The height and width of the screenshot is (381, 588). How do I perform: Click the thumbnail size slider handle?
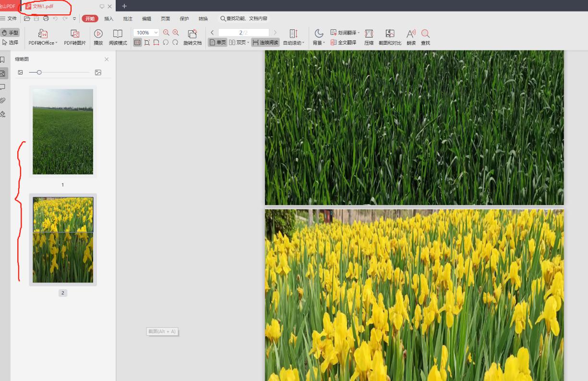click(x=39, y=72)
